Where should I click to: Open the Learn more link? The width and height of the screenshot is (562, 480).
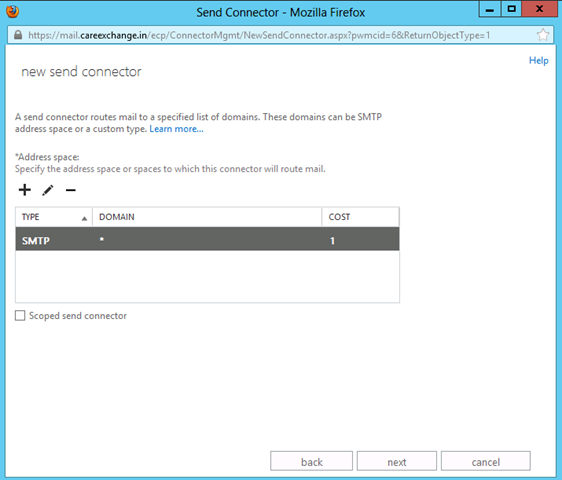click(176, 129)
